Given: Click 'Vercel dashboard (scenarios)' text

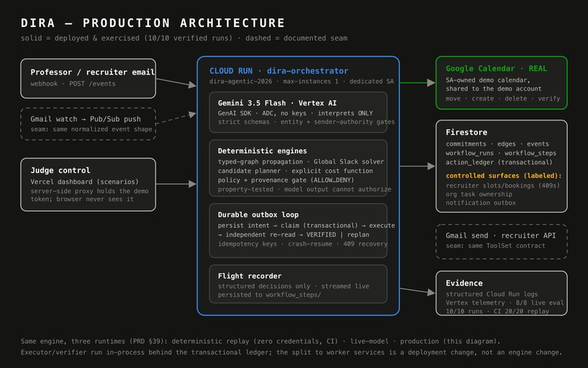Looking at the screenshot, I should pos(85,182).
